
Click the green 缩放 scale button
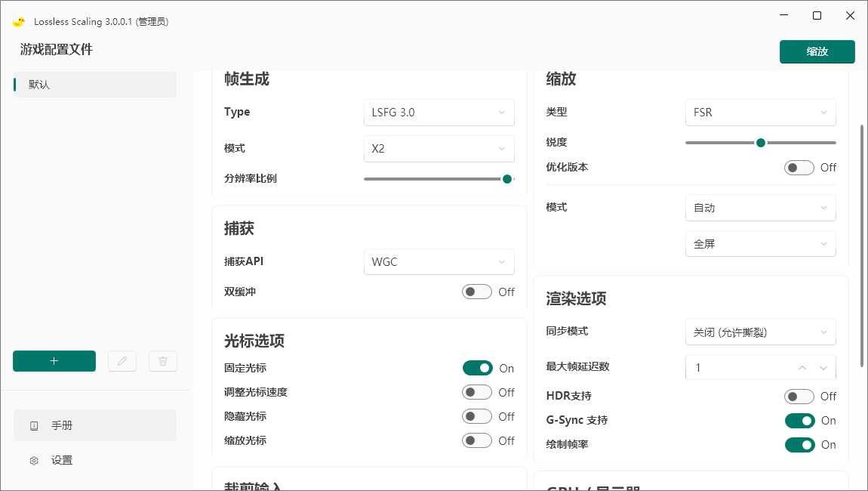click(817, 51)
